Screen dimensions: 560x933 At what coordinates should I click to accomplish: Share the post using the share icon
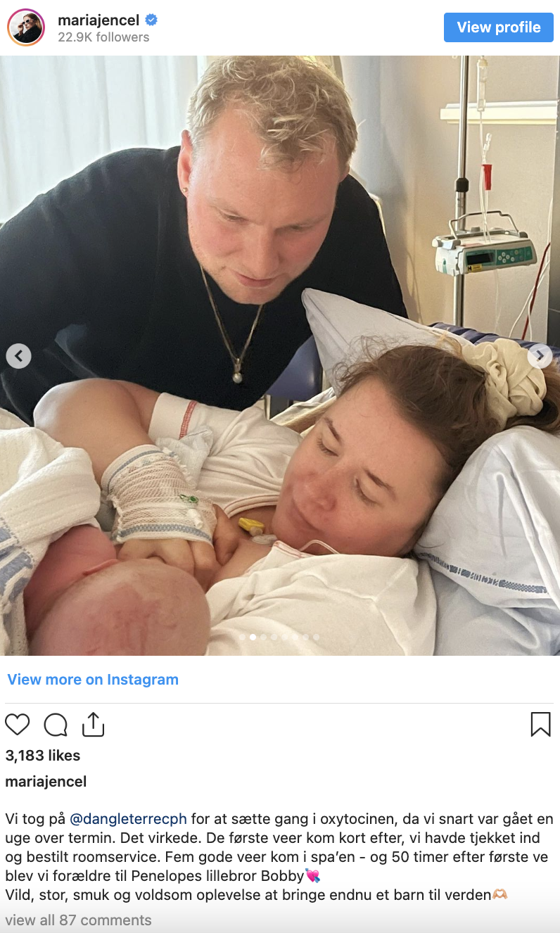coord(93,724)
